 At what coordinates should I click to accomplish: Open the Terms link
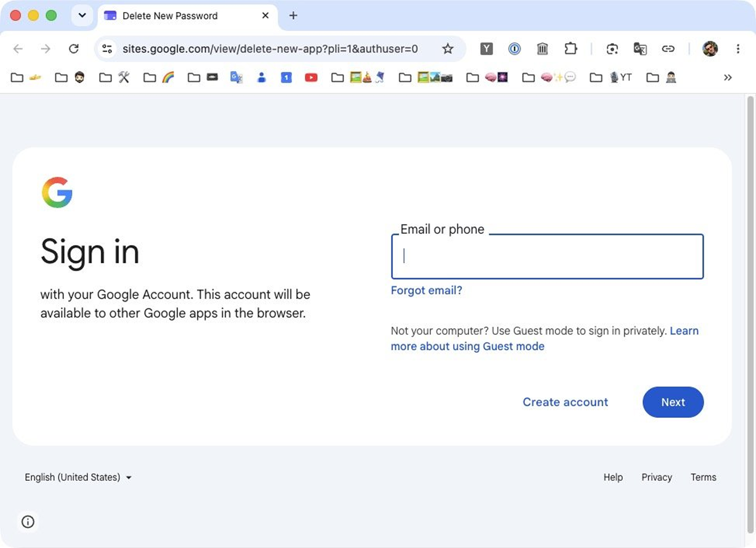703,477
